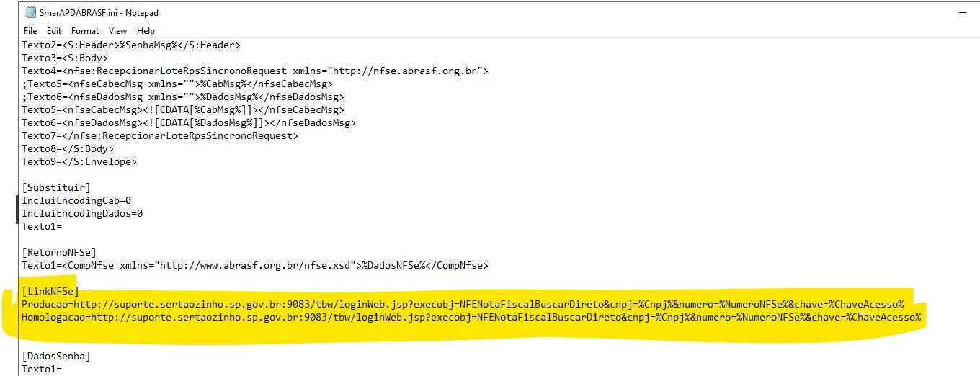Click the Texto4 RecepcionarLoteRpsSincronoRequest line
Viewport: 980px width, 376px height.
(x=255, y=71)
